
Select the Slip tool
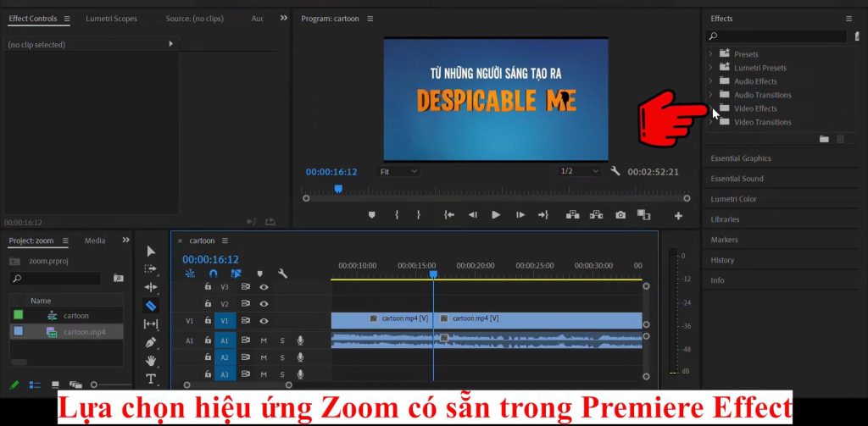click(151, 324)
